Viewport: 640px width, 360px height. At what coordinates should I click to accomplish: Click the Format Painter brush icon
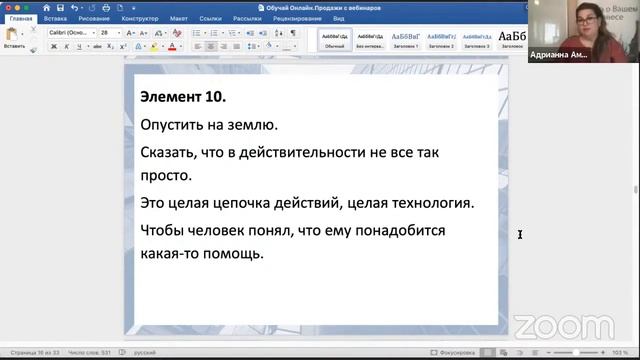pyautogui.click(x=33, y=50)
